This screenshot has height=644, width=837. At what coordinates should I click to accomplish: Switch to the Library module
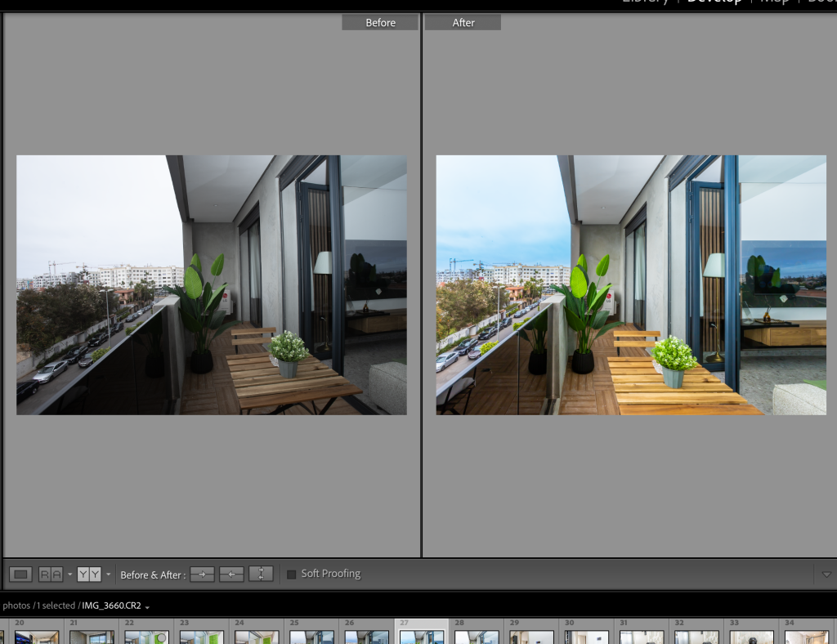644,2
